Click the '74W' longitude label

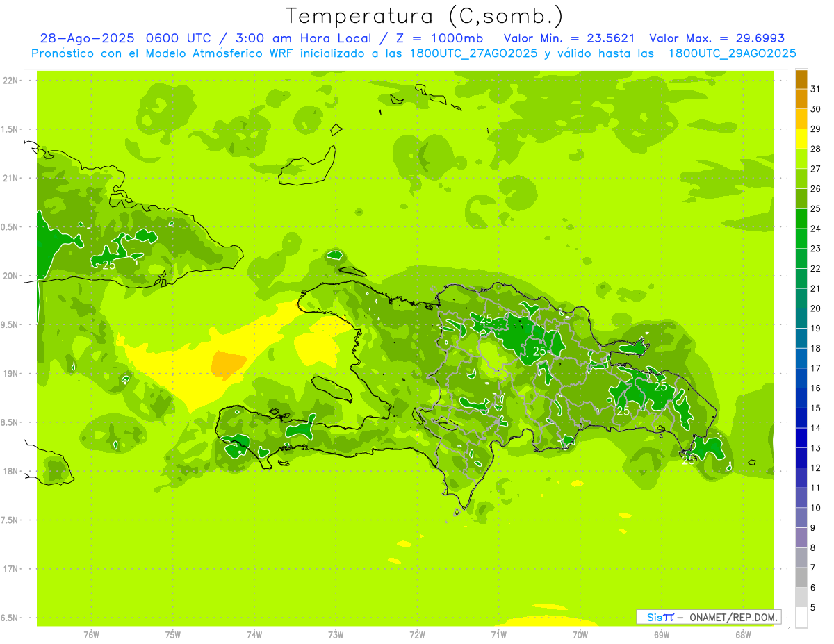[254, 634]
